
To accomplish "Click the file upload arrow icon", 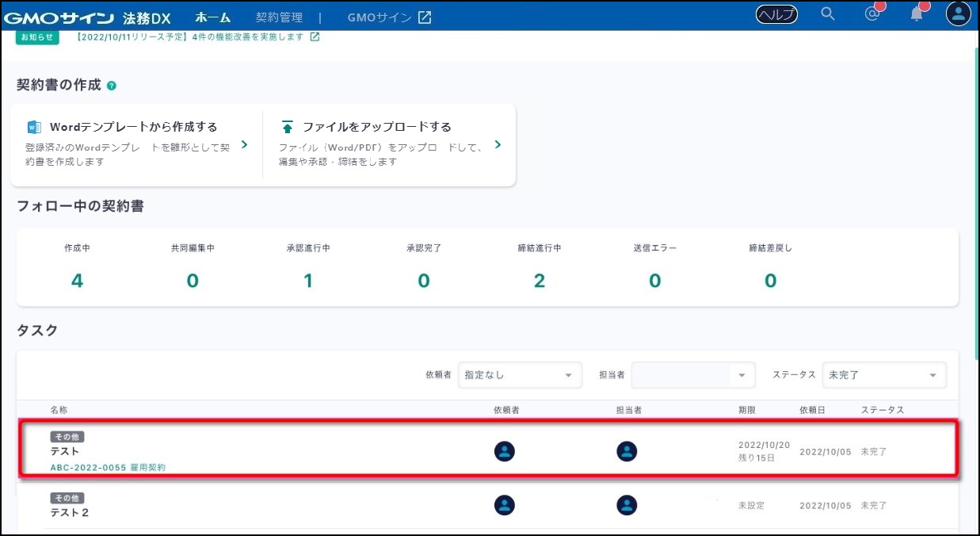I will tap(287, 127).
